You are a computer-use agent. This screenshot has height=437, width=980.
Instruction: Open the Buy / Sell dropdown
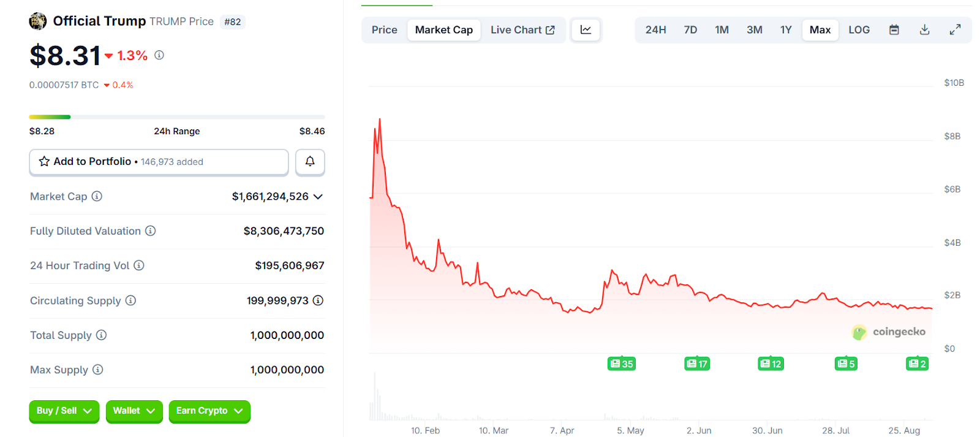64,411
